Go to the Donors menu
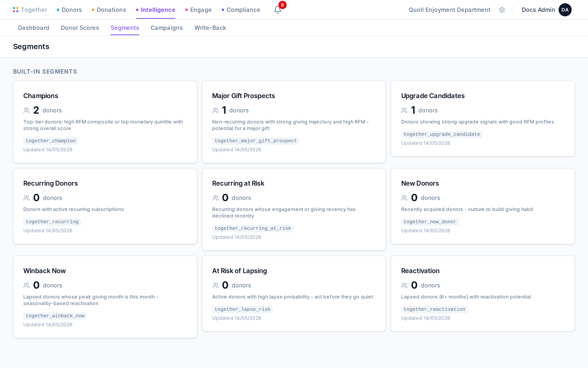This screenshot has width=588, height=368. coord(69,10)
